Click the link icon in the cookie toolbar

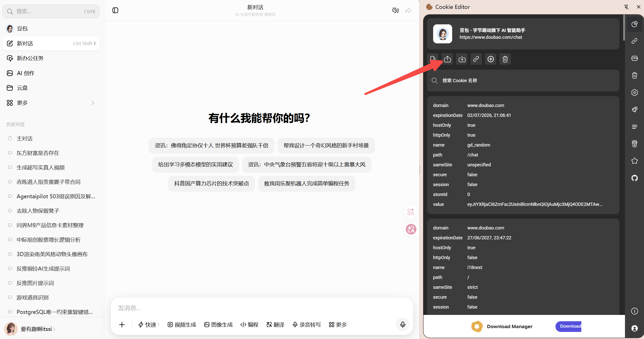pos(476,59)
